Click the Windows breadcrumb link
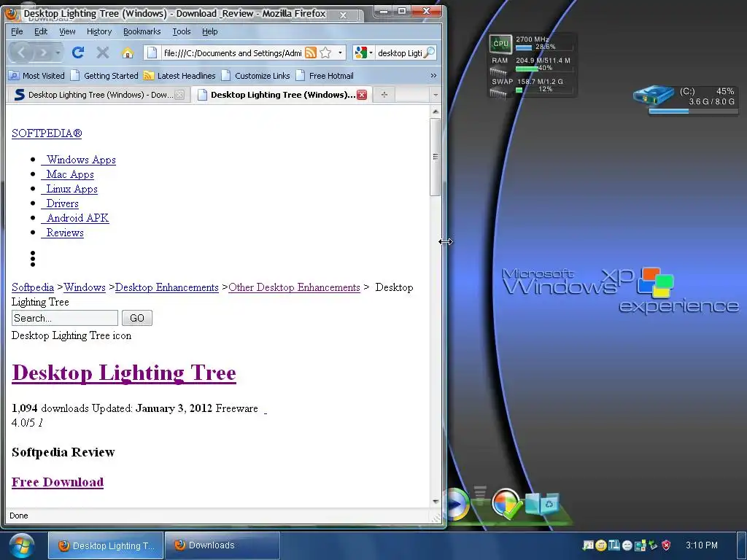 [85, 287]
